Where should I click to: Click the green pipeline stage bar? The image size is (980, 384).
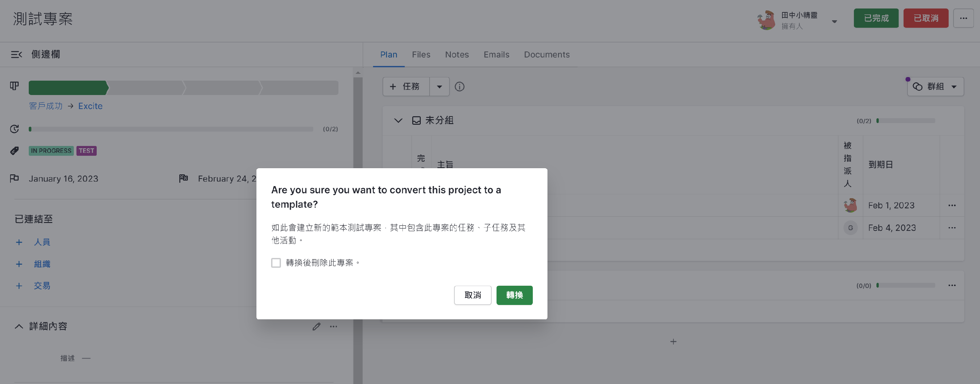(69, 88)
